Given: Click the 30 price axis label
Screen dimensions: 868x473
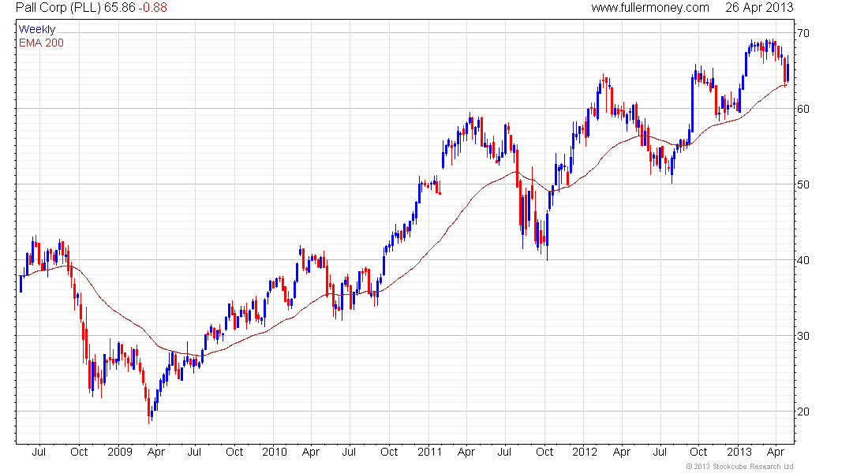Looking at the screenshot, I should (x=803, y=337).
